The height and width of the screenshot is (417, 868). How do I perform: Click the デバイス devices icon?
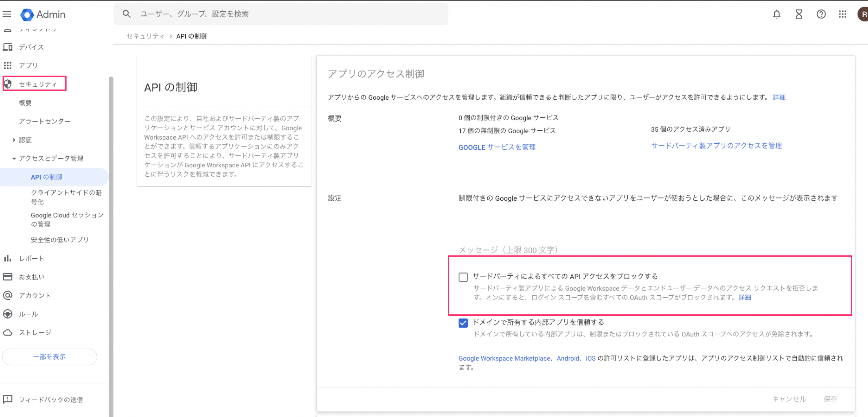coord(8,47)
